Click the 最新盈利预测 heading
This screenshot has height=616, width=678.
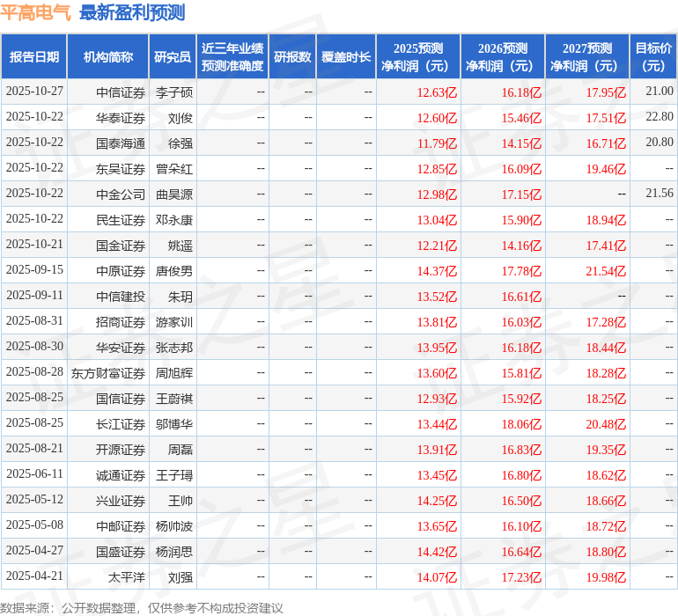tap(132, 13)
